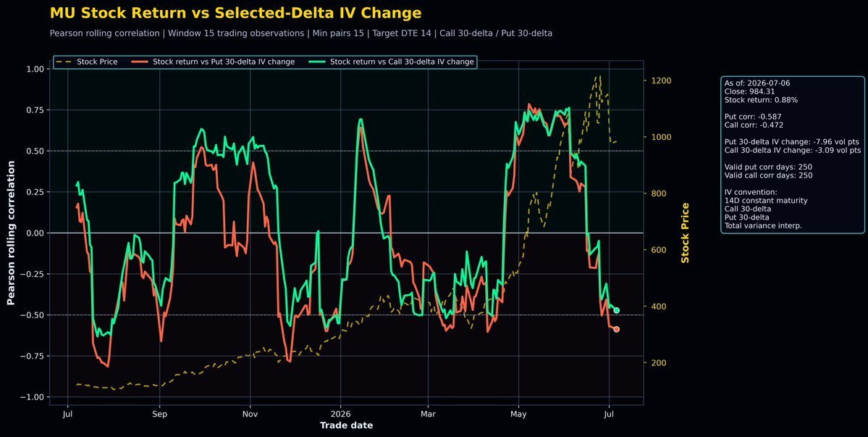Click 'Valid put corr days: 250'
The image size is (868, 437).
pyautogui.click(x=768, y=167)
